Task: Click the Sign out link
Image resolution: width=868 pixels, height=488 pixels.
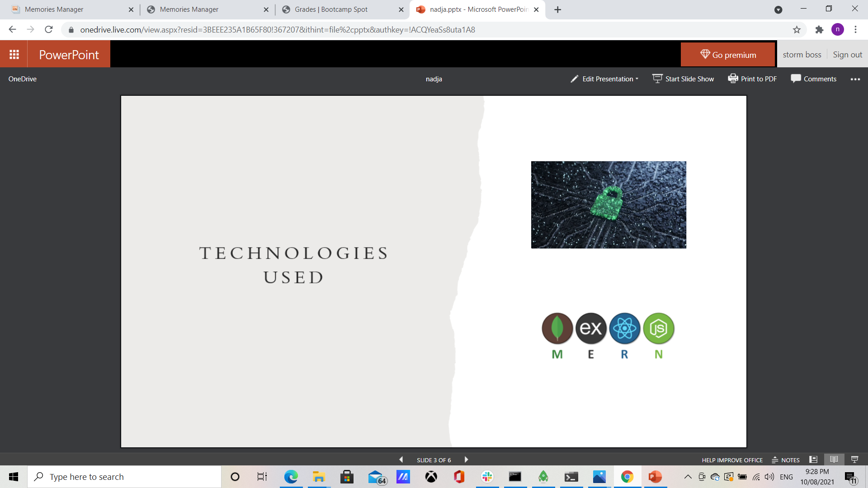Action: tap(847, 55)
